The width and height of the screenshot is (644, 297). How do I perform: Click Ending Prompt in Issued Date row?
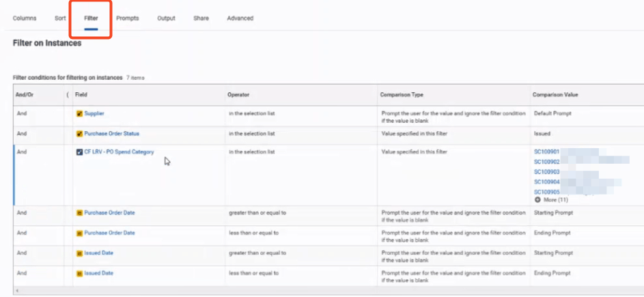[552, 273]
